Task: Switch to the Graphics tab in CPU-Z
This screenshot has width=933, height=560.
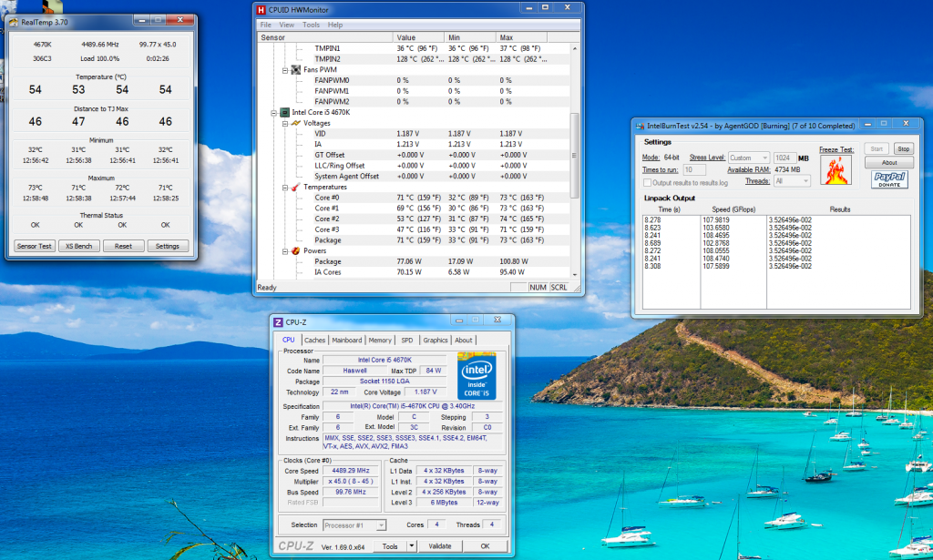Action: [436, 340]
